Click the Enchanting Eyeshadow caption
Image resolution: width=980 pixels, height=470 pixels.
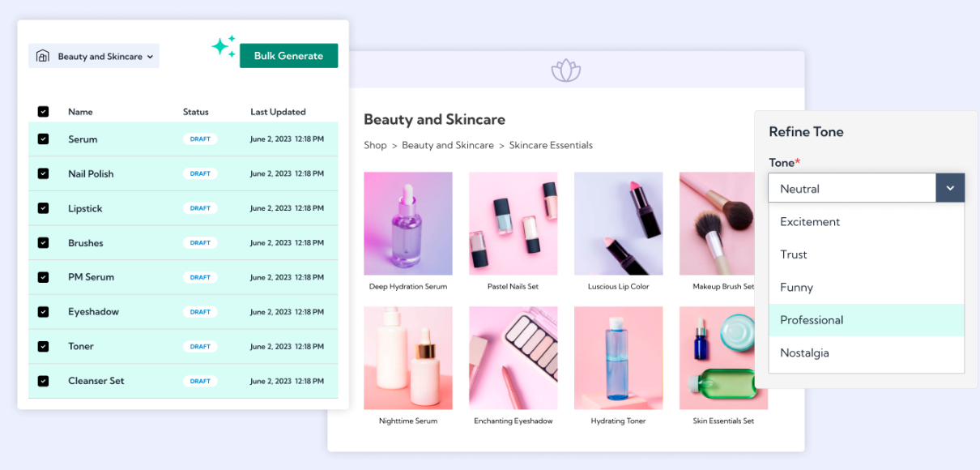click(513, 421)
